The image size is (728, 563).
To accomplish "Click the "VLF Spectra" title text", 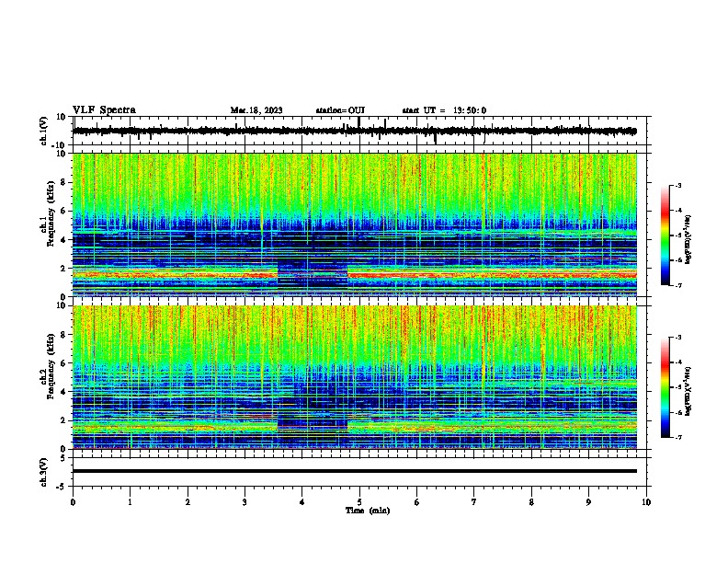I will [x=104, y=110].
